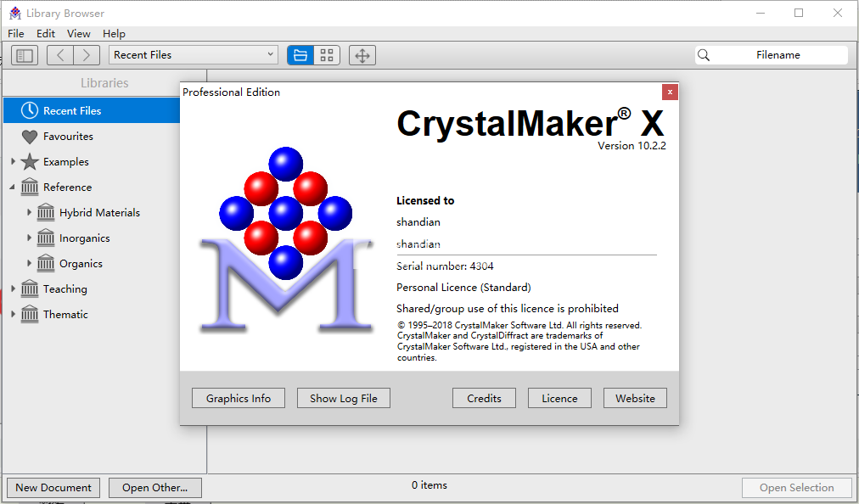Select Teaching library

[65, 289]
